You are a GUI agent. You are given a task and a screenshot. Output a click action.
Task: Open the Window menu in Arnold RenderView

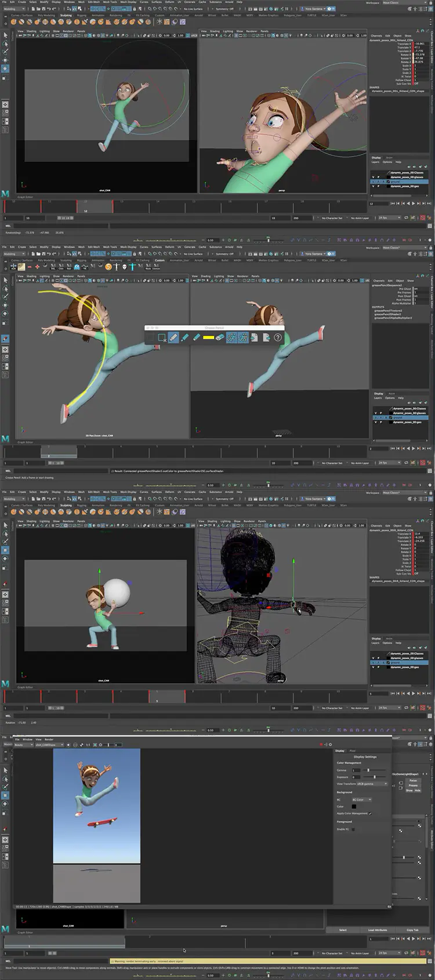tap(27, 740)
